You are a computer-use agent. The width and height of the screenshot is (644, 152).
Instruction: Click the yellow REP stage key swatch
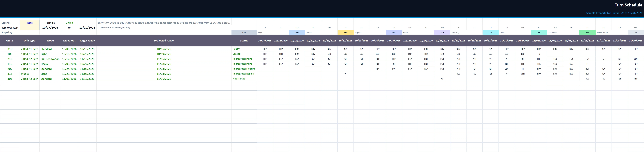tap(345, 33)
